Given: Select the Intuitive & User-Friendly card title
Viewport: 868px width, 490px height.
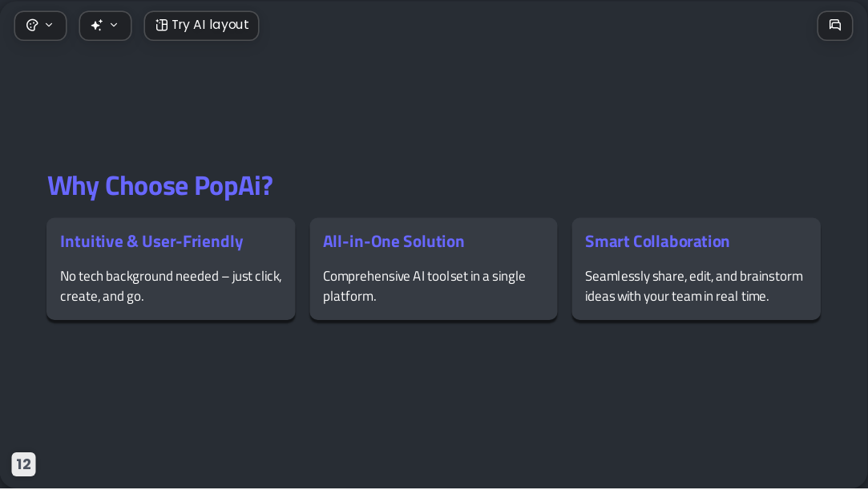Looking at the screenshot, I should coord(151,241).
